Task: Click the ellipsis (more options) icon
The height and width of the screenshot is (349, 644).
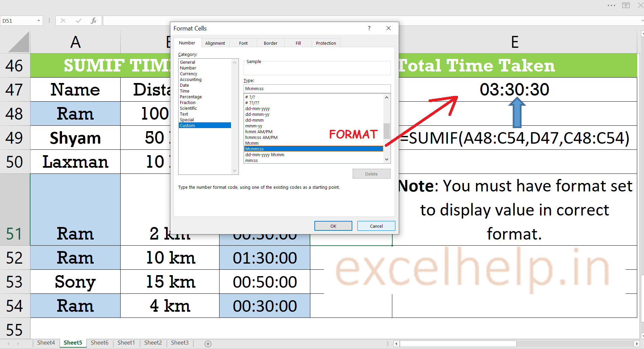Action: pyautogui.click(x=611, y=5)
